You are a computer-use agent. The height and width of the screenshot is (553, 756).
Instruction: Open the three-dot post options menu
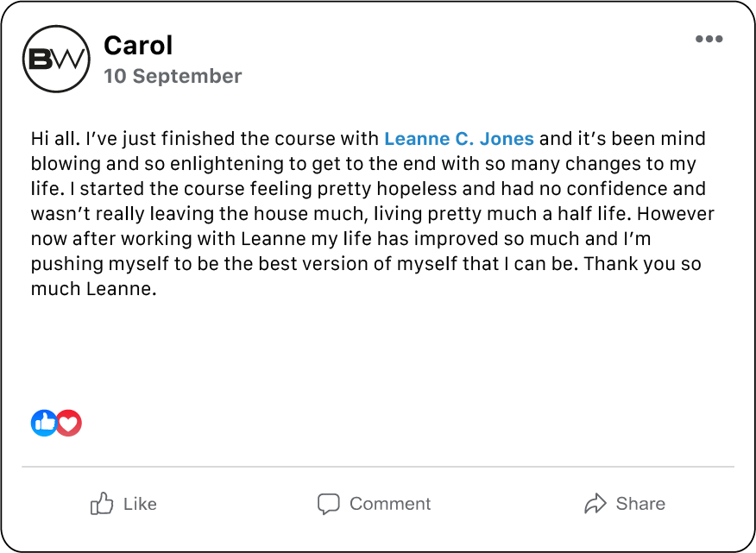(709, 39)
